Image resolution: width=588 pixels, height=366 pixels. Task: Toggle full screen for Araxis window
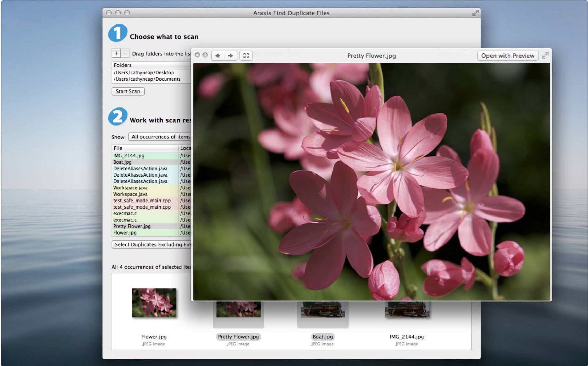coord(475,13)
